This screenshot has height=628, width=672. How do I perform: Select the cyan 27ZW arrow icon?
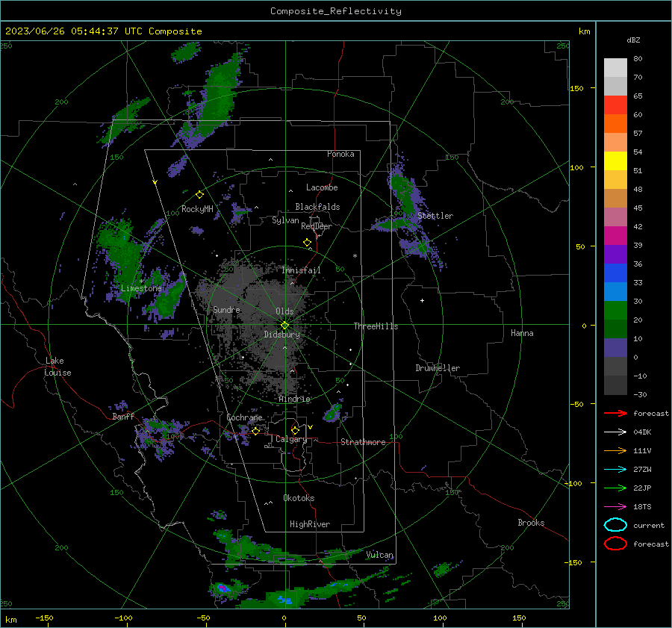click(615, 469)
